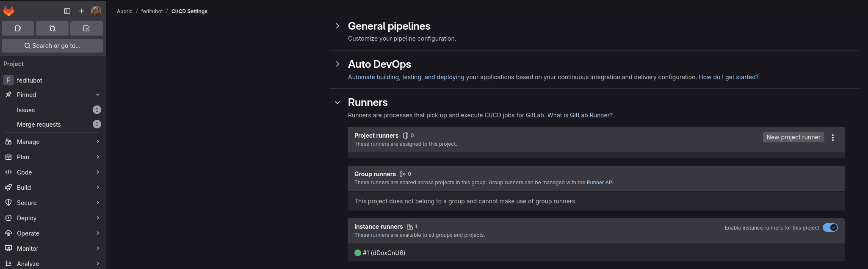Open project runners kebab menu

coord(833,138)
